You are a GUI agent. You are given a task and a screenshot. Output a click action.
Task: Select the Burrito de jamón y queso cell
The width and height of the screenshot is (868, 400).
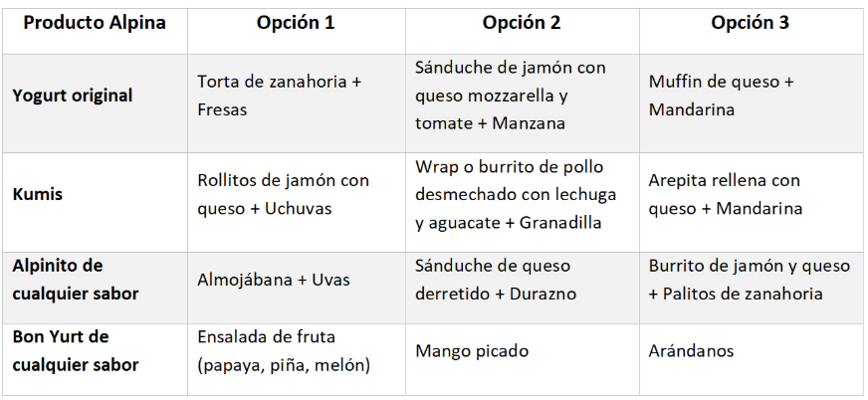click(x=749, y=280)
